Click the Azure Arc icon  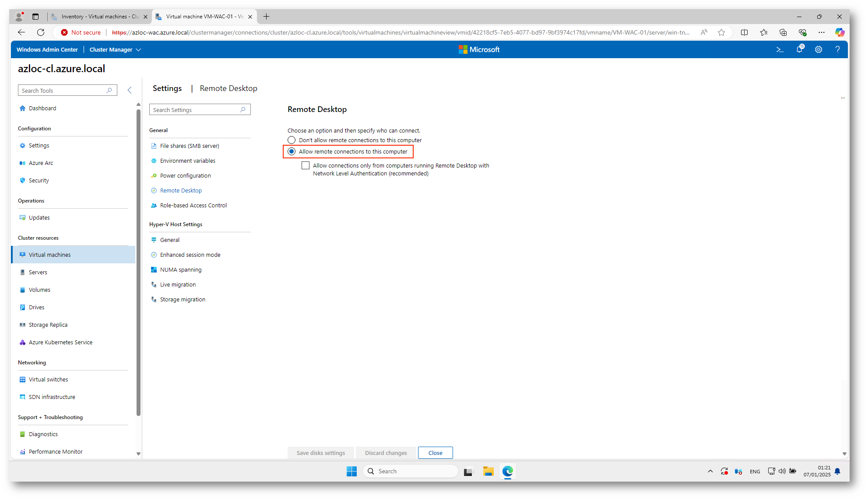(x=22, y=163)
